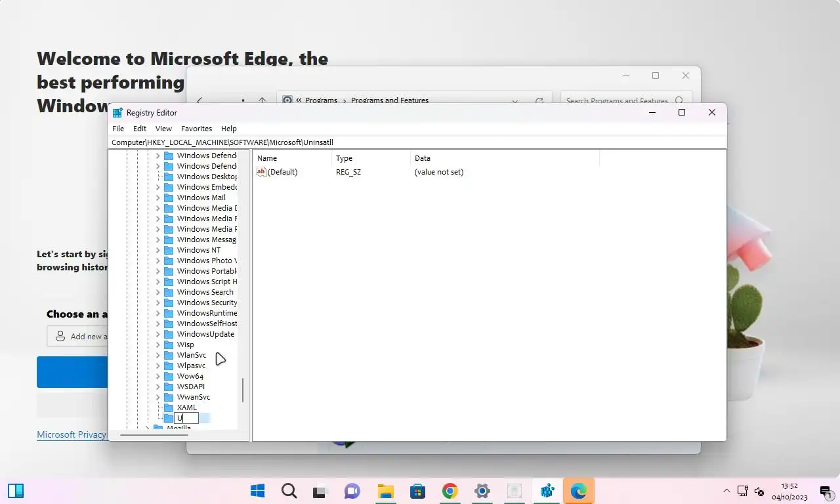Click the muted volume tray icon
840x504 pixels.
pos(760,491)
